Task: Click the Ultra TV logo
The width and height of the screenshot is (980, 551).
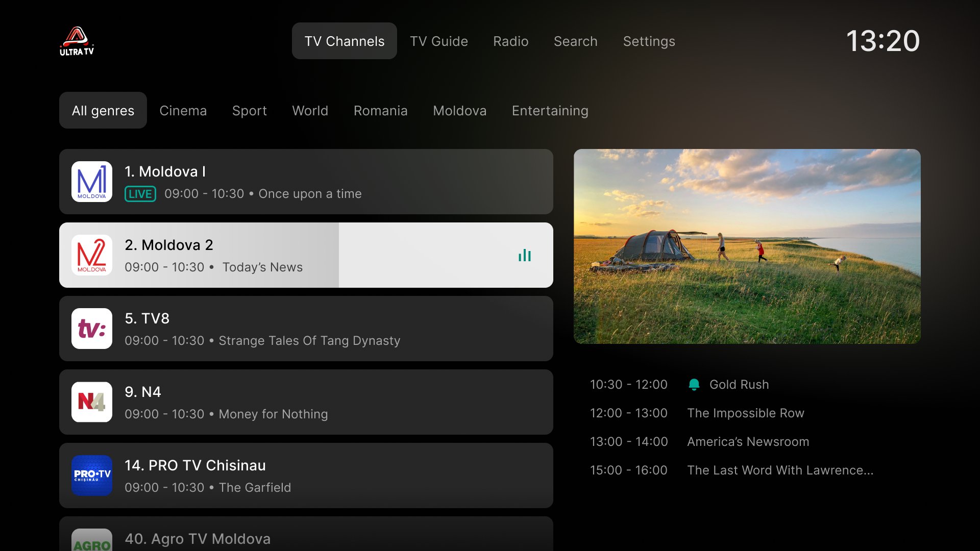Action: pos(77,41)
